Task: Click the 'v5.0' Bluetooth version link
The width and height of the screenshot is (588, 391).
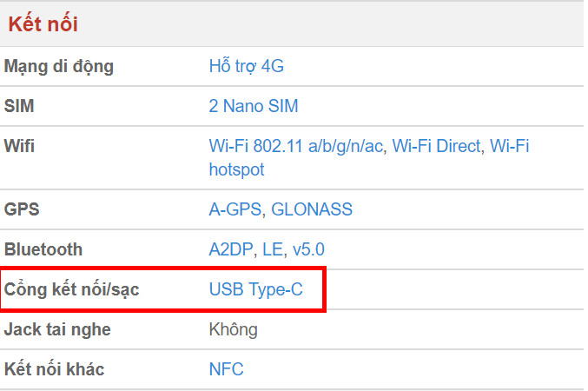Action: coord(308,249)
